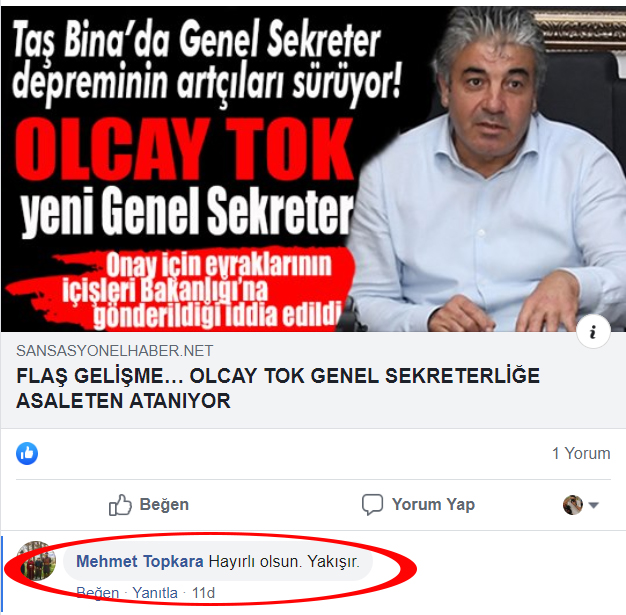Like the post with Beğen button
Viewport: 626px width, 615px height.
click(x=149, y=505)
